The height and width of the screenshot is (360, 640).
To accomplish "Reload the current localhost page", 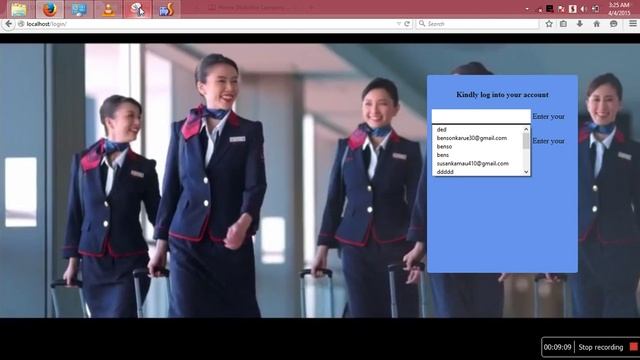I will coord(407,24).
